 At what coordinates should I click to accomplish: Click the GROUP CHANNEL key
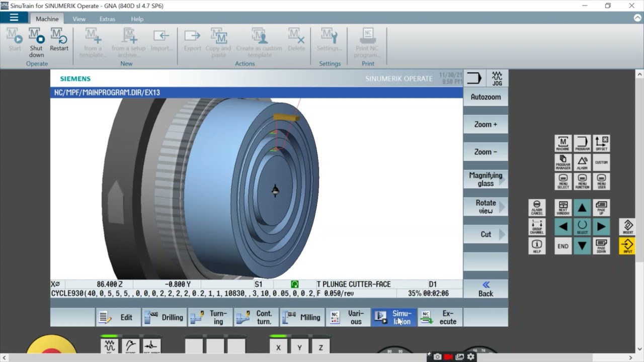coord(537,227)
